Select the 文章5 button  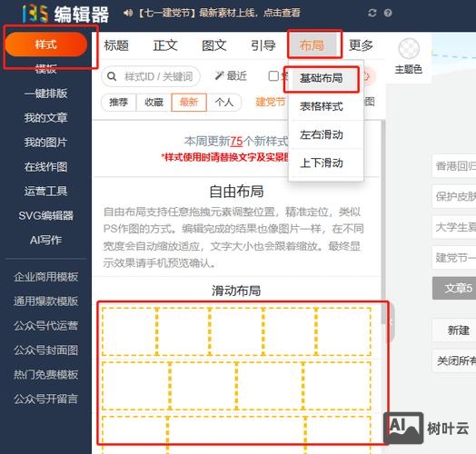coord(454,288)
